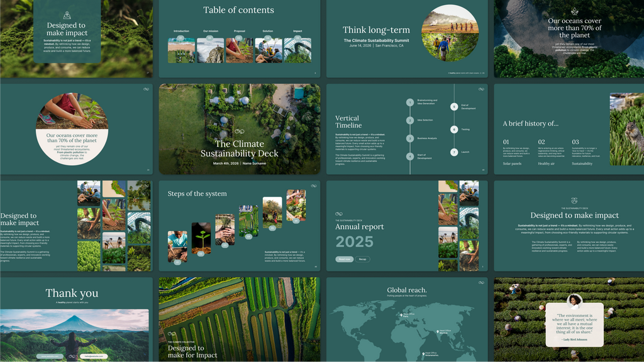Click the leaf logo above 'Designed to make impact'
The image size is (644, 362).
(67, 15)
